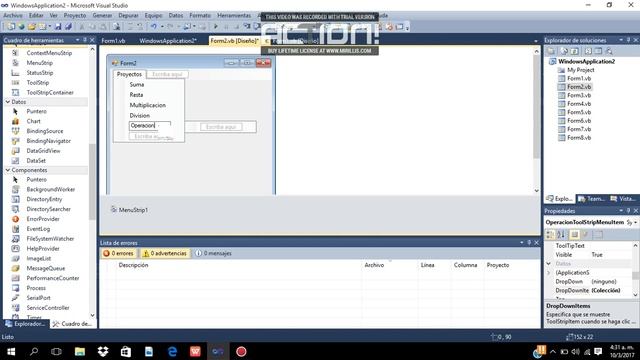Viewport: 640px width, 360px height.
Task: Click the designer vertical scrollbar down arrow
Action: [536, 191]
